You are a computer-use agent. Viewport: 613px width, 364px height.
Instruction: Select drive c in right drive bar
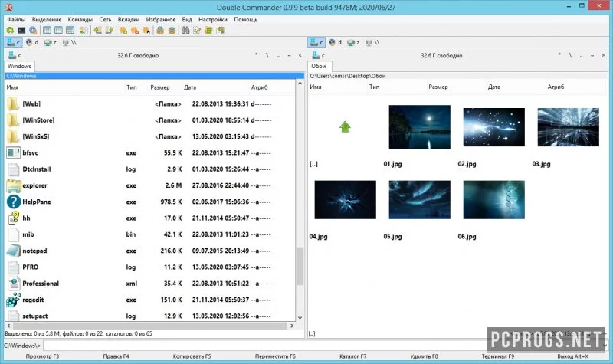click(x=316, y=42)
